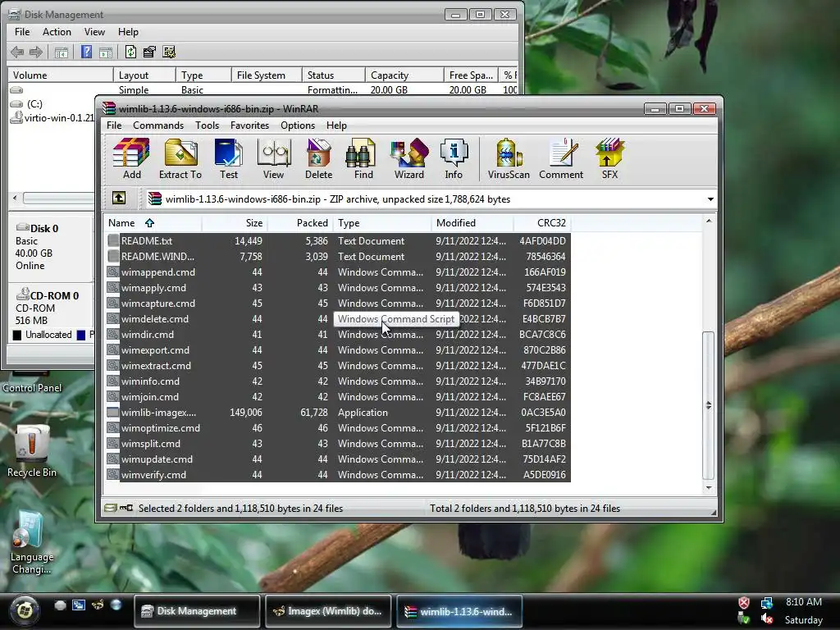This screenshot has width=840, height=630.
Task: Click the taskbar clock showing 8:10 AM
Action: tap(803, 602)
